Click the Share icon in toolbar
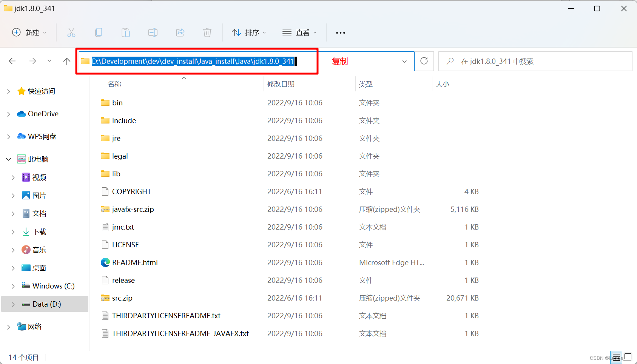This screenshot has height=364, width=637. tap(180, 32)
